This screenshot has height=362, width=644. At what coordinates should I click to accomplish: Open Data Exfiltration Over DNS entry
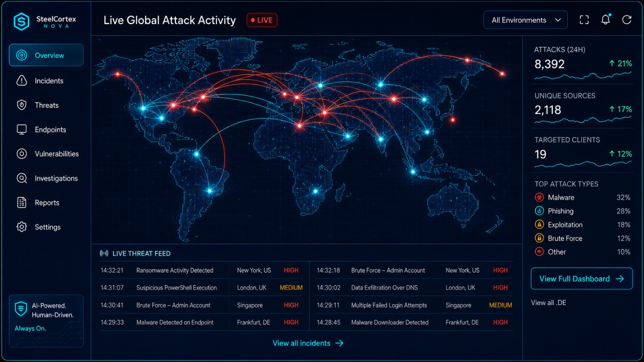tap(414, 288)
